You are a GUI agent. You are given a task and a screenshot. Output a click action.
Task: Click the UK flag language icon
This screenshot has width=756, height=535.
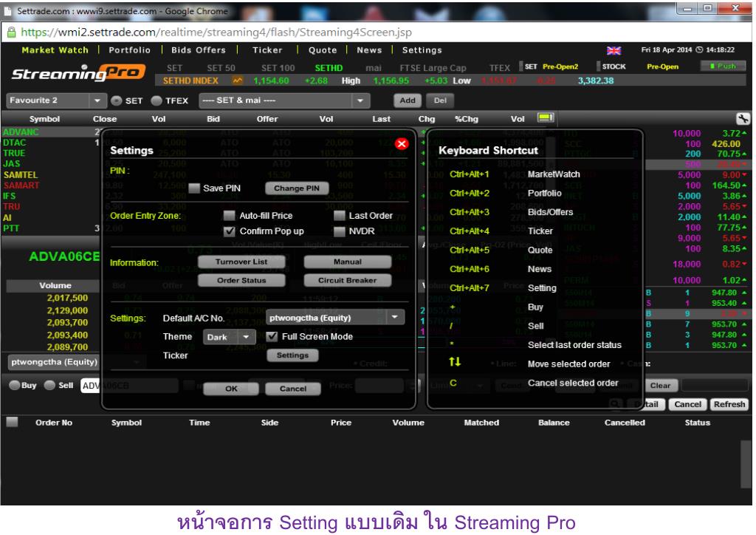614,50
